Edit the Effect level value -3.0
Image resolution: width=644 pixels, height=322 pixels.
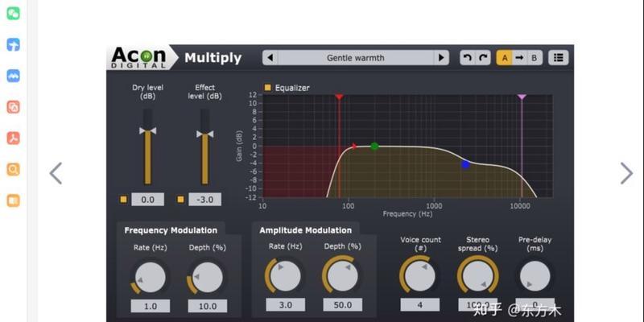pyautogui.click(x=204, y=200)
